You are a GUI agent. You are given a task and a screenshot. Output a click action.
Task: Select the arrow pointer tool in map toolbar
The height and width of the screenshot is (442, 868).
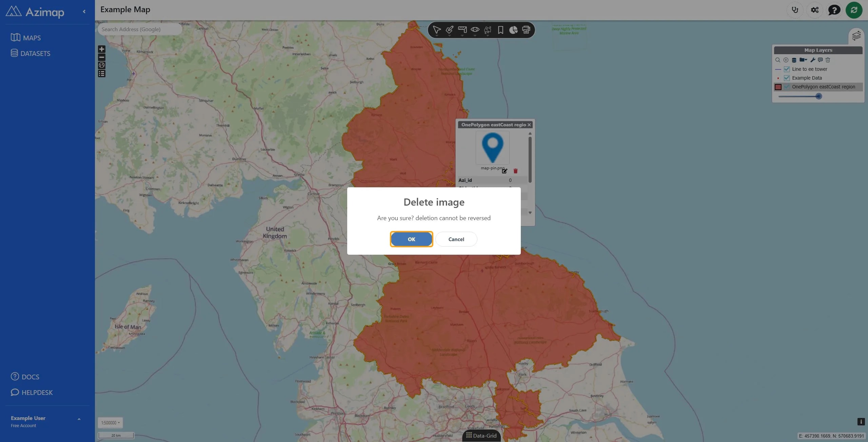tap(437, 30)
